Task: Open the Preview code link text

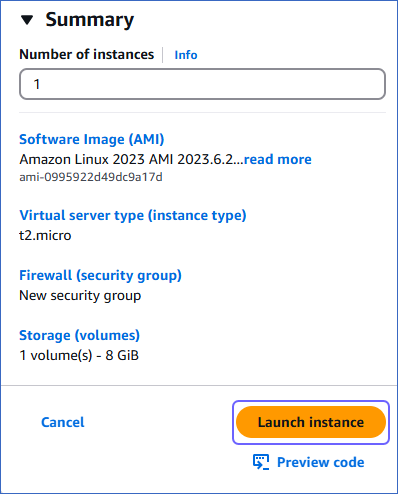Action: pos(320,462)
